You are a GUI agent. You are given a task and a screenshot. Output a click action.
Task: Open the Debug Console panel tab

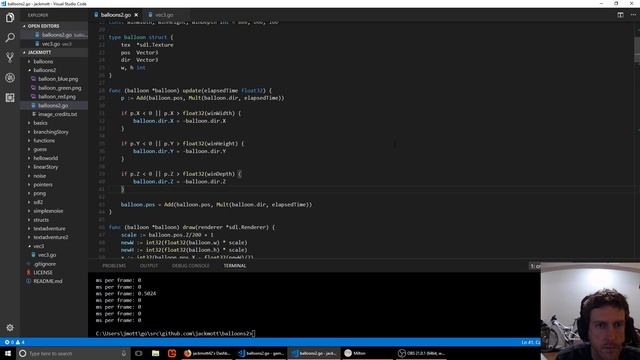pyautogui.click(x=190, y=266)
